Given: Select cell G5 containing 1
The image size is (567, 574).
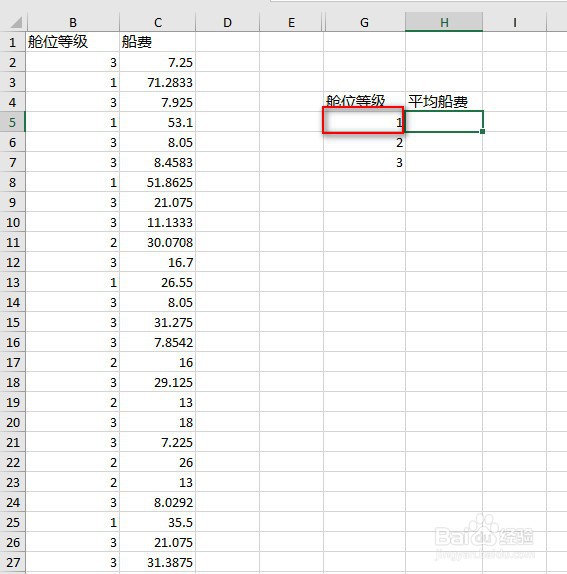Looking at the screenshot, I should click(x=363, y=120).
